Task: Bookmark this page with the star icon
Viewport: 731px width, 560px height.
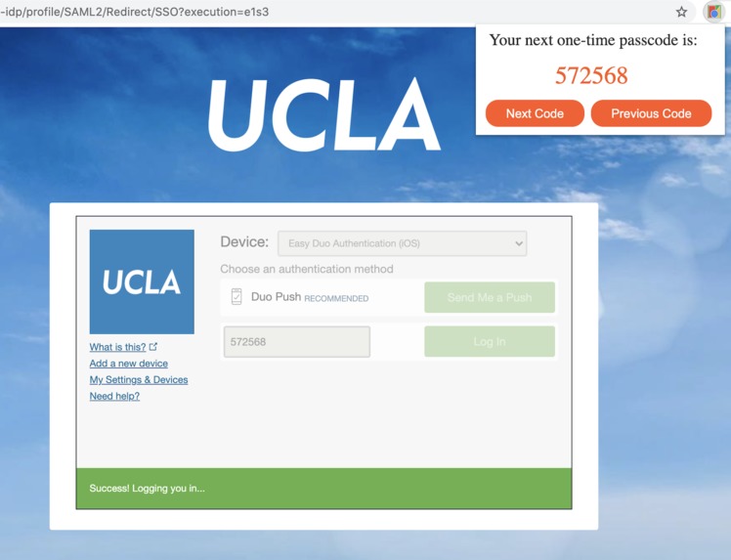Action: [x=681, y=12]
